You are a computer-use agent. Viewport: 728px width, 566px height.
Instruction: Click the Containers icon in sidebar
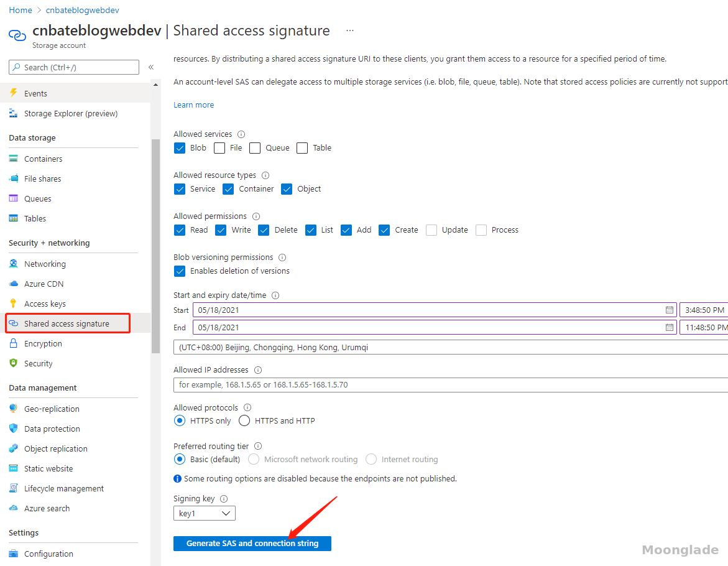pos(14,159)
